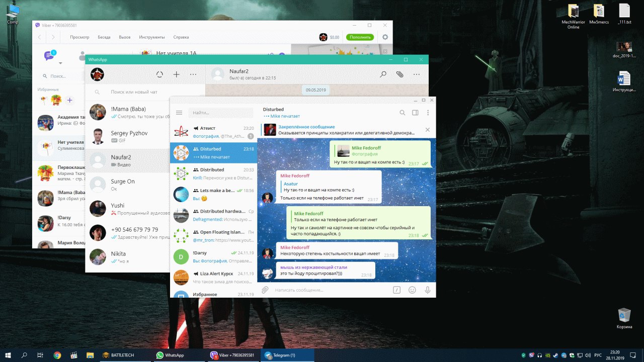
Task: Open Windows taskbar search
Action: click(24, 355)
